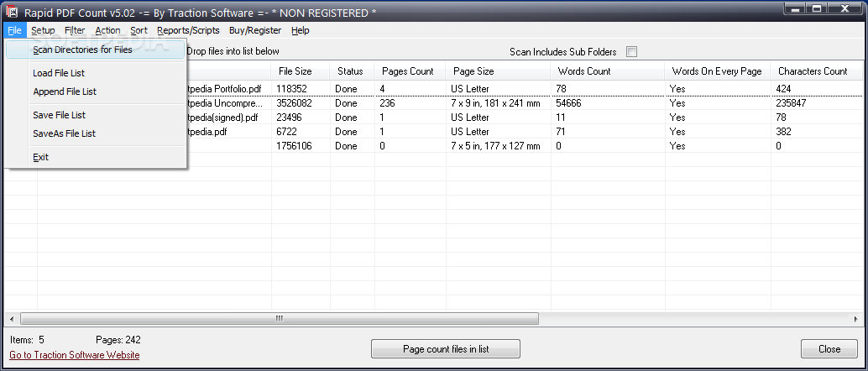Choose Scan Directories for Files
Image resolution: width=868 pixels, height=371 pixels.
(x=95, y=50)
